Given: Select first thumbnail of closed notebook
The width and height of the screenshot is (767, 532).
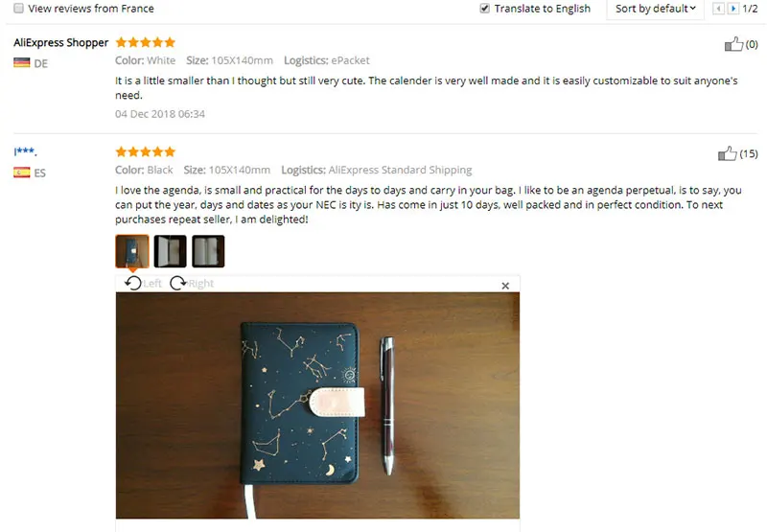Looking at the screenshot, I should pyautogui.click(x=132, y=251).
